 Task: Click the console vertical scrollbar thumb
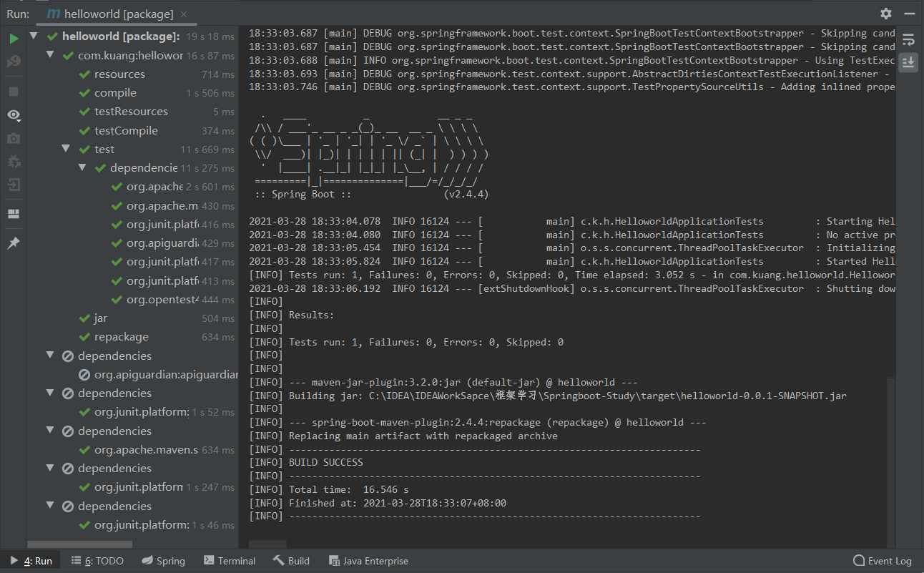click(890, 462)
